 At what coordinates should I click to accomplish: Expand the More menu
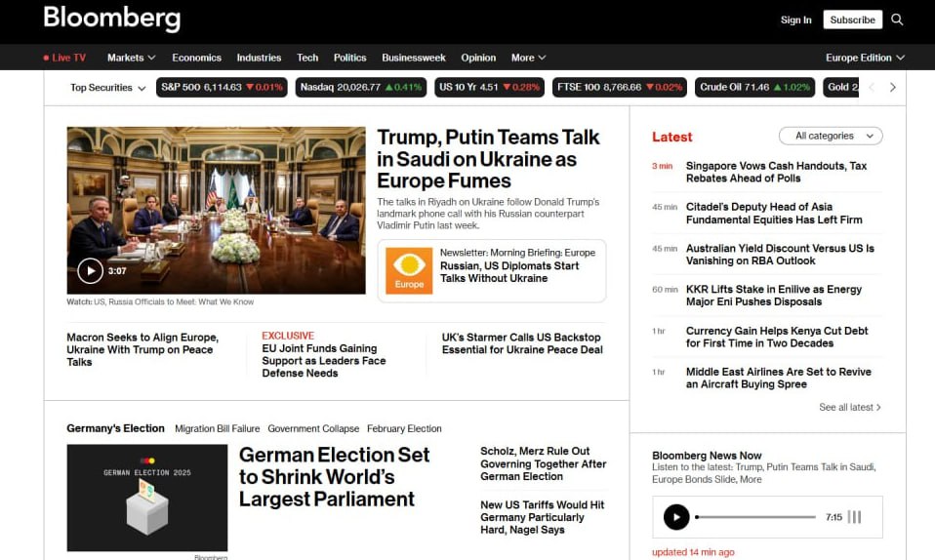point(528,58)
